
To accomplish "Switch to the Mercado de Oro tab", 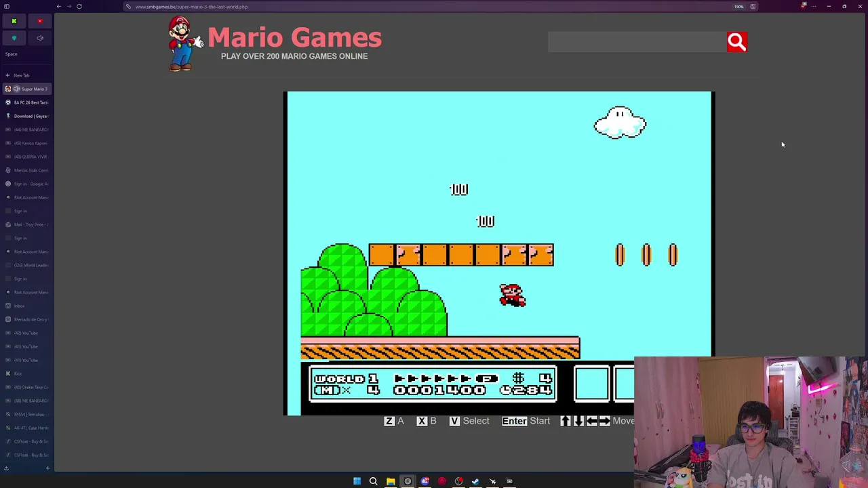I will point(27,319).
